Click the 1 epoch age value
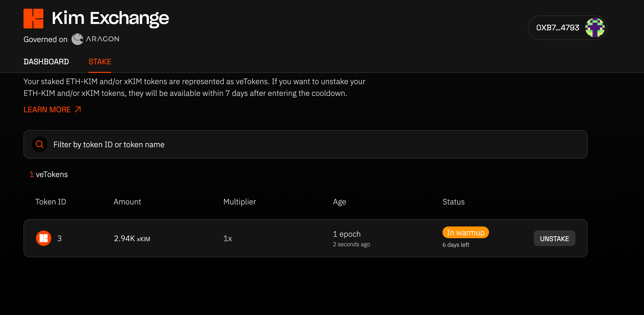 point(347,234)
